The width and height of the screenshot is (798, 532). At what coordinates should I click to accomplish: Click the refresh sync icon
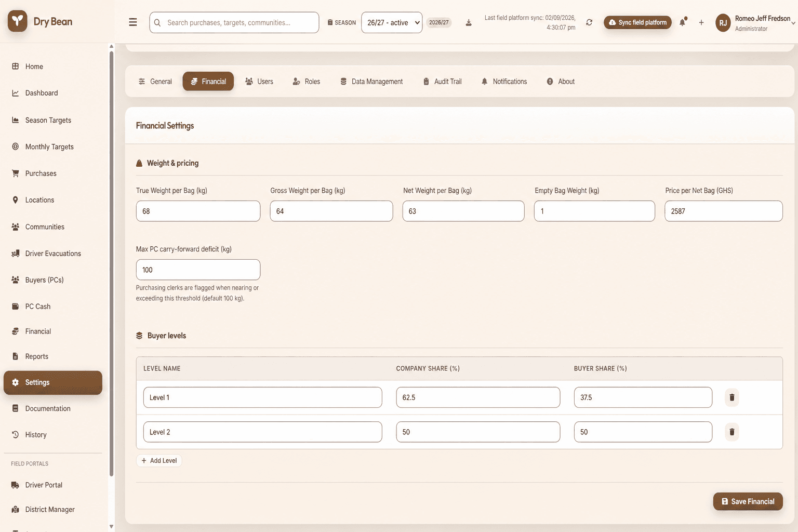589,22
